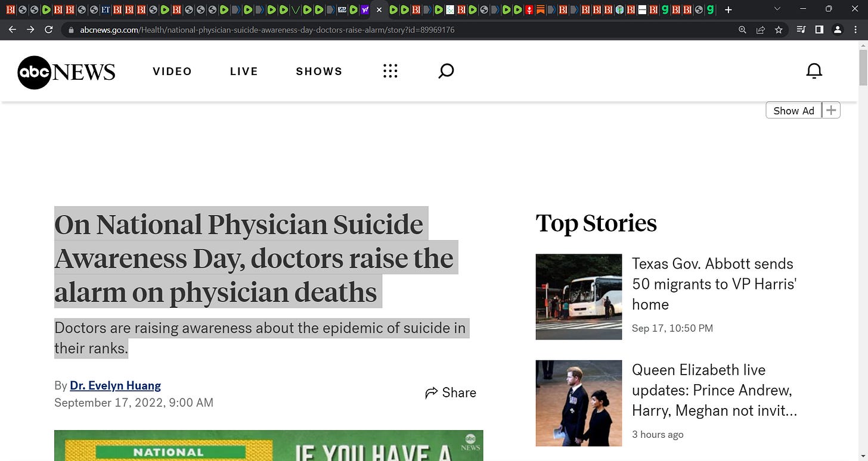Go forward using browser forward arrow
Screen dimensions: 868x461
coord(30,29)
